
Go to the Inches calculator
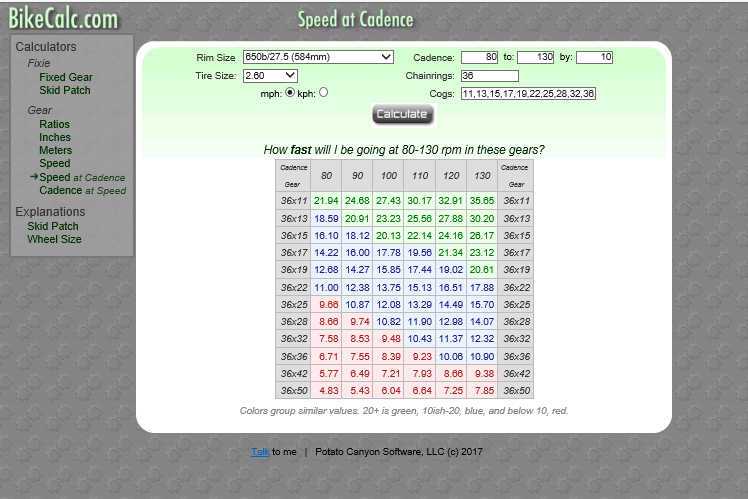tap(55, 137)
